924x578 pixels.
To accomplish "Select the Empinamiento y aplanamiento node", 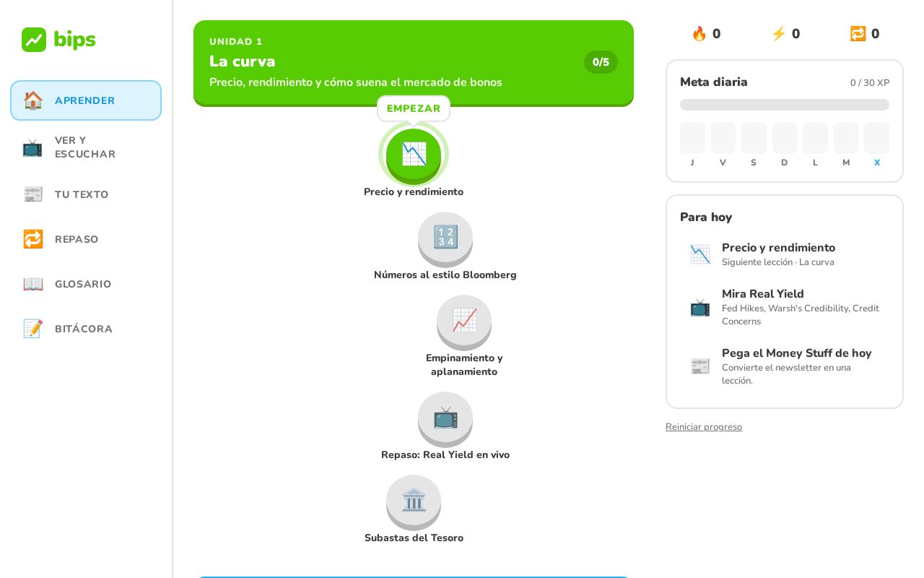I will [464, 322].
